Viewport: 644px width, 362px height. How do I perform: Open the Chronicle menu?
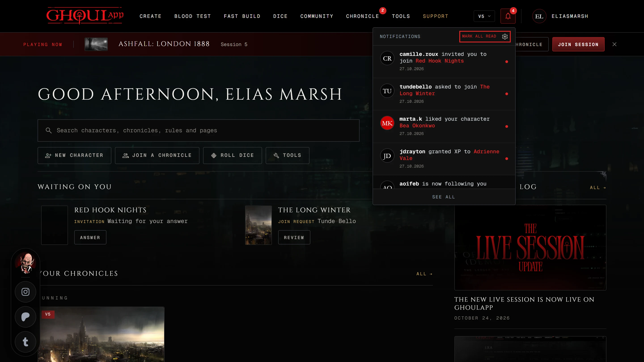(362, 16)
